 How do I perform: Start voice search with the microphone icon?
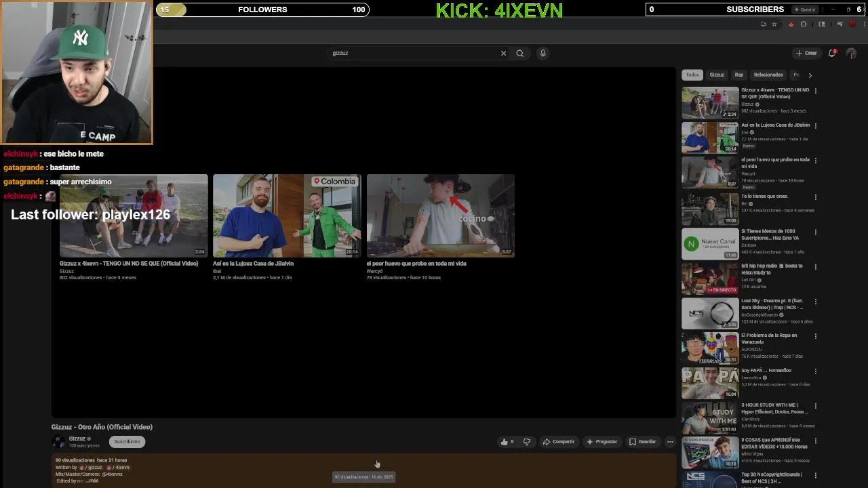tap(542, 53)
